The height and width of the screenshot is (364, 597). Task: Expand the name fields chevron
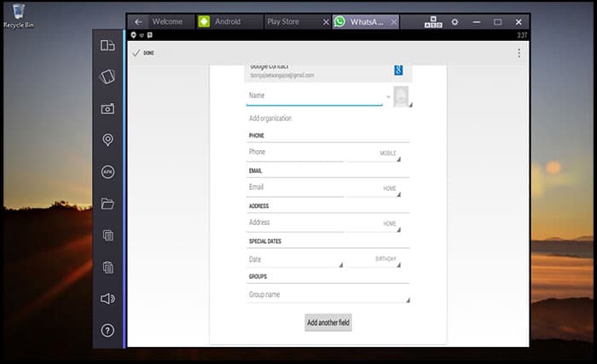388,96
